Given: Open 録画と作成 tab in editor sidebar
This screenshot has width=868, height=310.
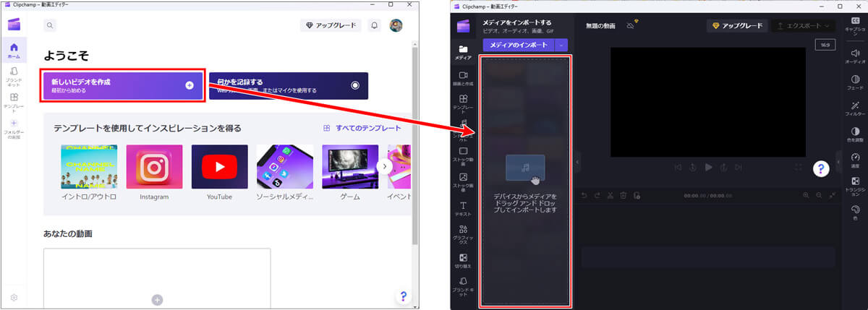Looking at the screenshot, I should (x=463, y=79).
